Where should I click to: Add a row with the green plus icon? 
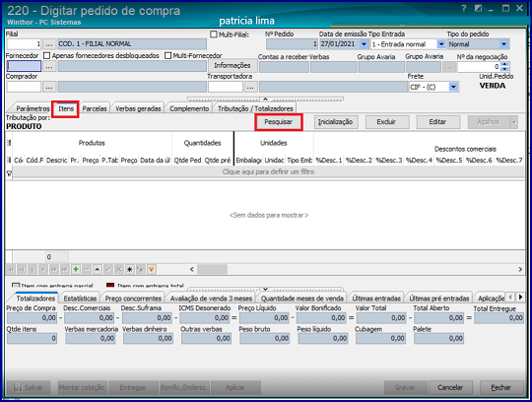(x=76, y=270)
